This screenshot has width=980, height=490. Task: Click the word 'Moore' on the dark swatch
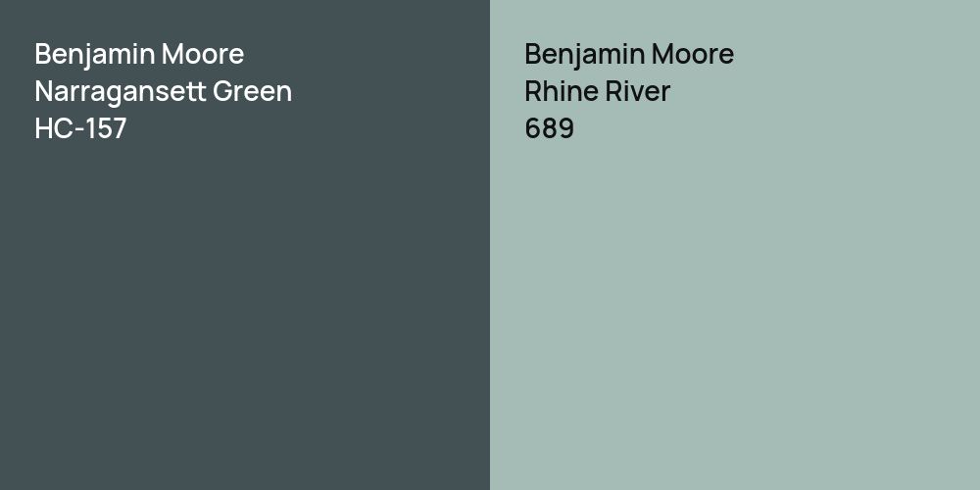click(204, 54)
